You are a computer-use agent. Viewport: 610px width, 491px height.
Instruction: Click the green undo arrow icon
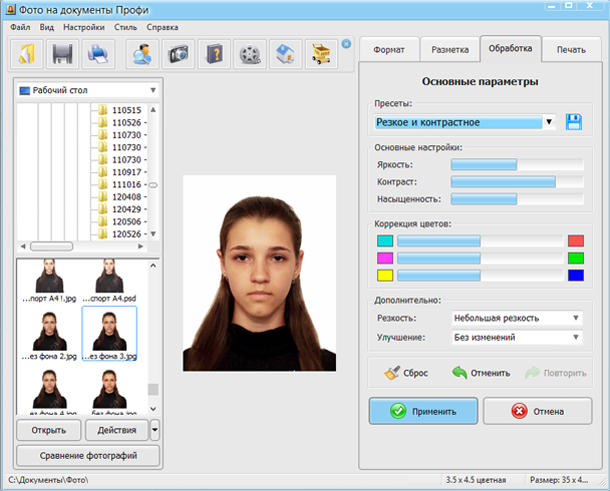point(459,372)
